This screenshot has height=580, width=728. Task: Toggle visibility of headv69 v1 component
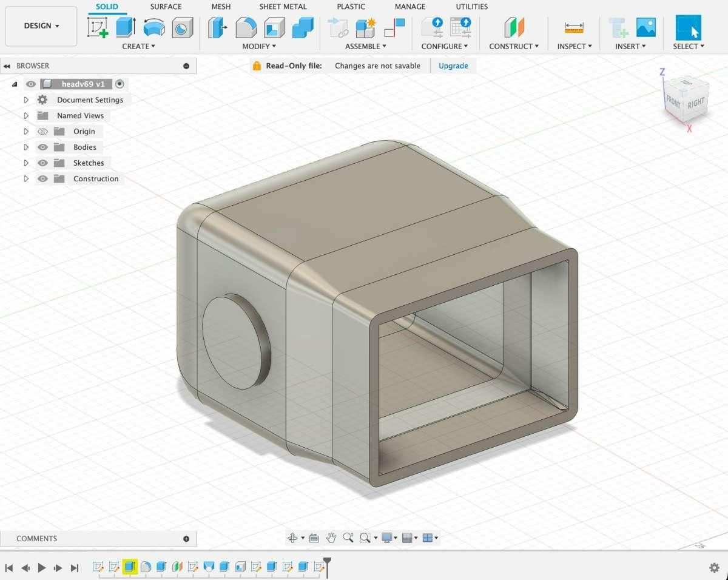coord(31,84)
